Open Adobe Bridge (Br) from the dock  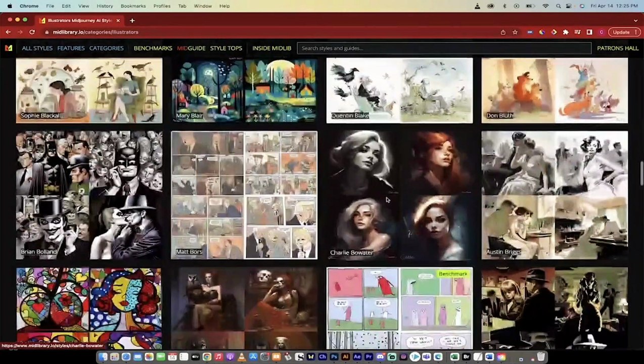click(x=467, y=357)
